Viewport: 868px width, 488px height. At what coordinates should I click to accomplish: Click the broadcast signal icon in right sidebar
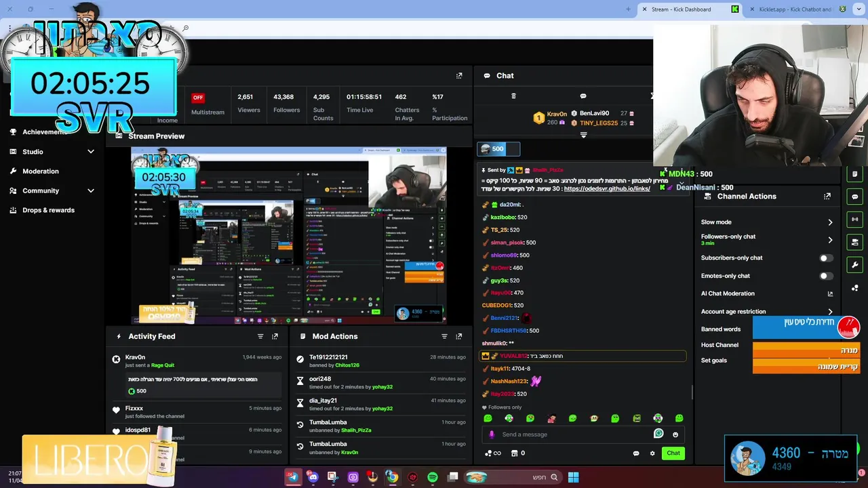(x=854, y=220)
